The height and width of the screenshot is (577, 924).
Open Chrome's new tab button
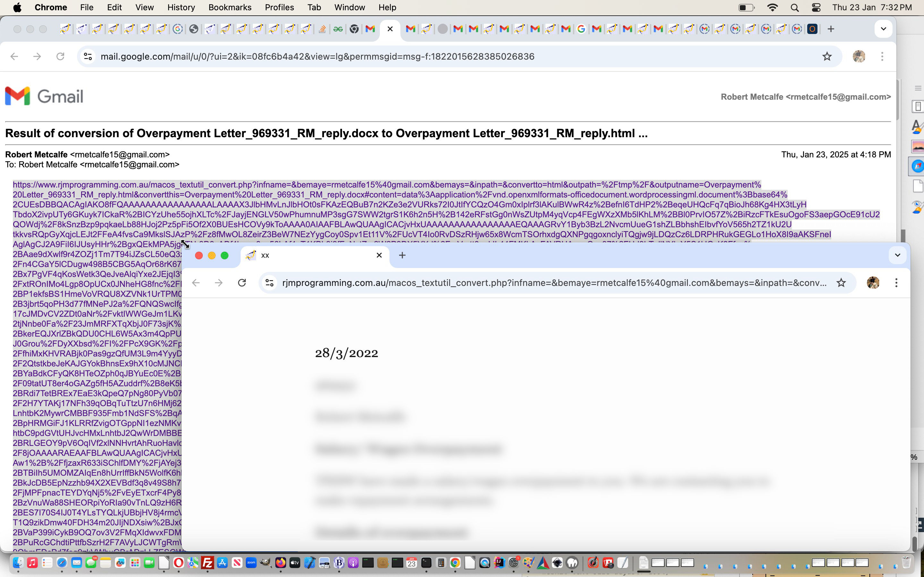click(831, 29)
